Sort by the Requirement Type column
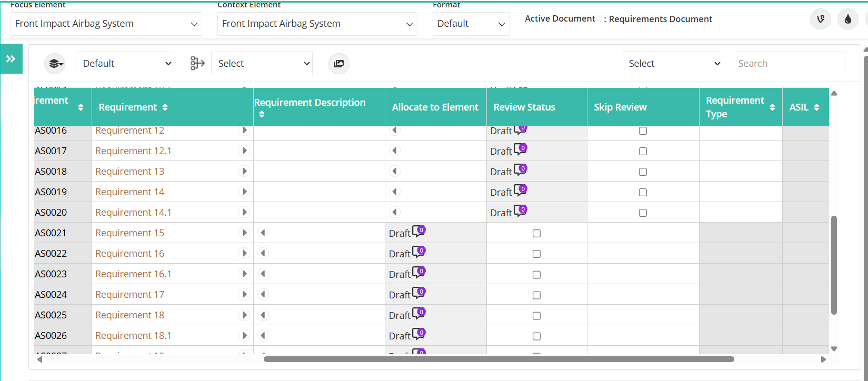 (x=772, y=107)
